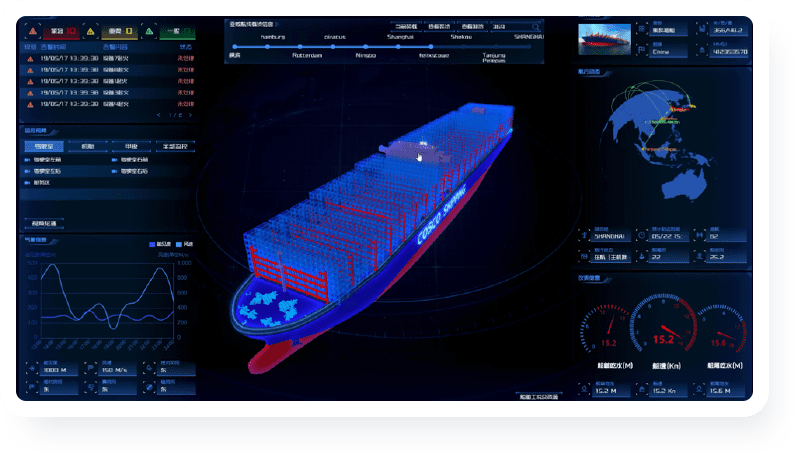Screen dimensions: 796x455
Task: Click the icon beside MMSI 412353570
Action: [x=702, y=50]
